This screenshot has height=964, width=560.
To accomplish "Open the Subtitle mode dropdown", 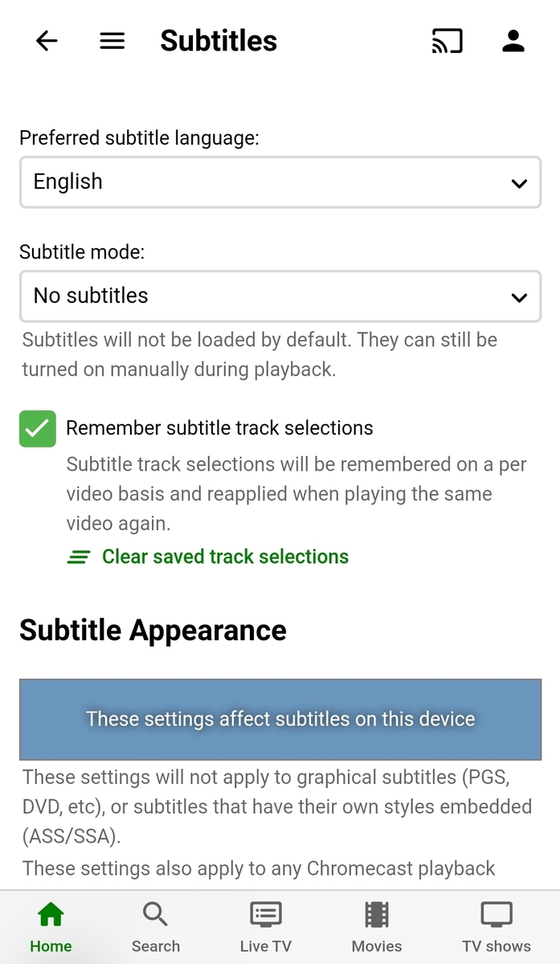I will click(x=280, y=296).
